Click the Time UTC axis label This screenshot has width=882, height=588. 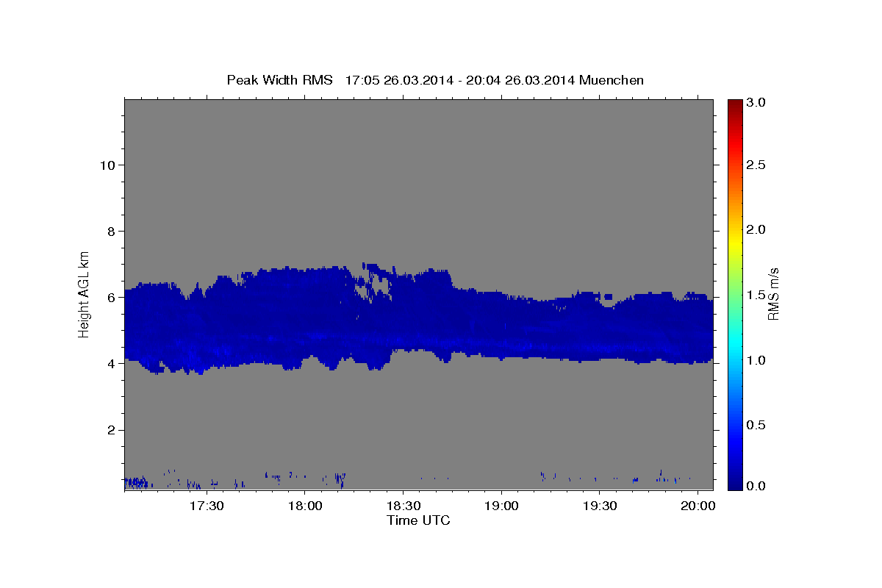pos(418,520)
